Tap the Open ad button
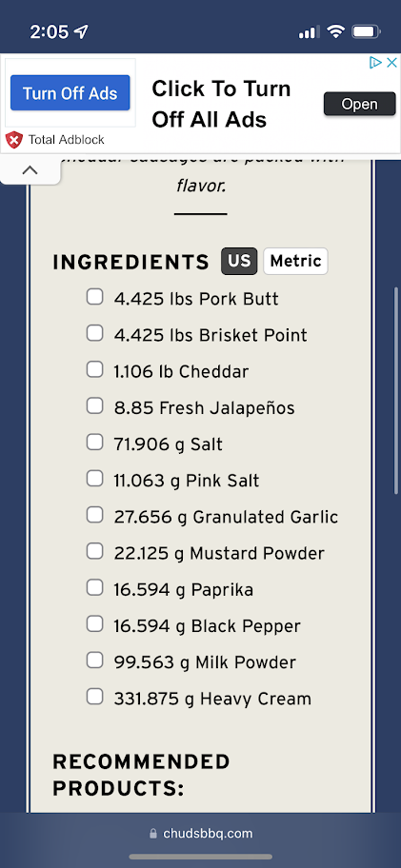 coord(359,104)
